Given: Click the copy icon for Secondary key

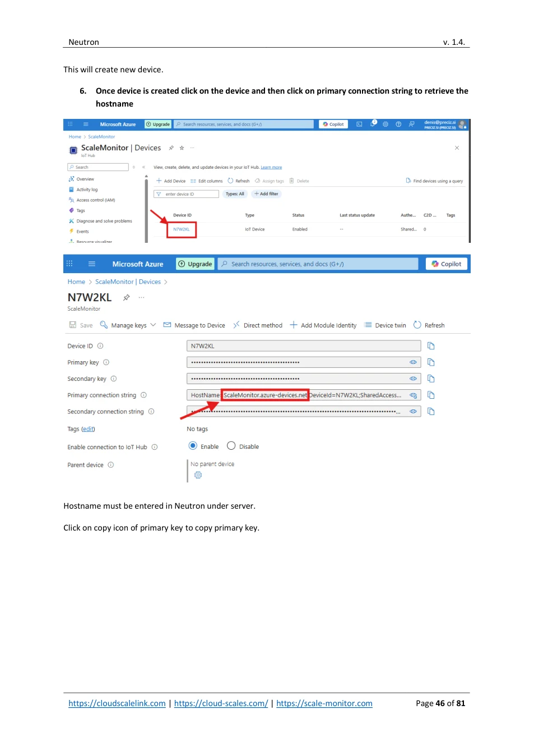Looking at the screenshot, I should (x=431, y=379).
